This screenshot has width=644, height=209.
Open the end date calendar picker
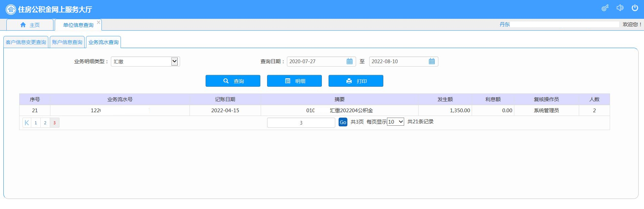432,61
